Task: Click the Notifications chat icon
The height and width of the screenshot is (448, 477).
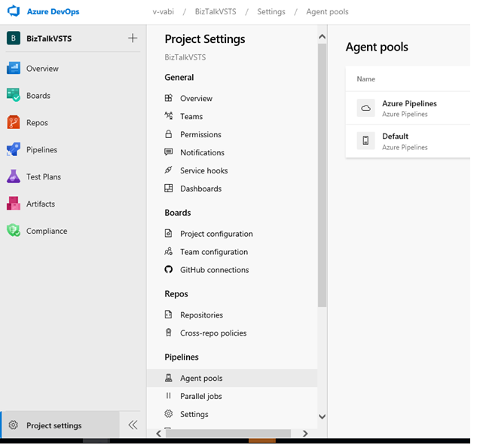Action: (169, 152)
